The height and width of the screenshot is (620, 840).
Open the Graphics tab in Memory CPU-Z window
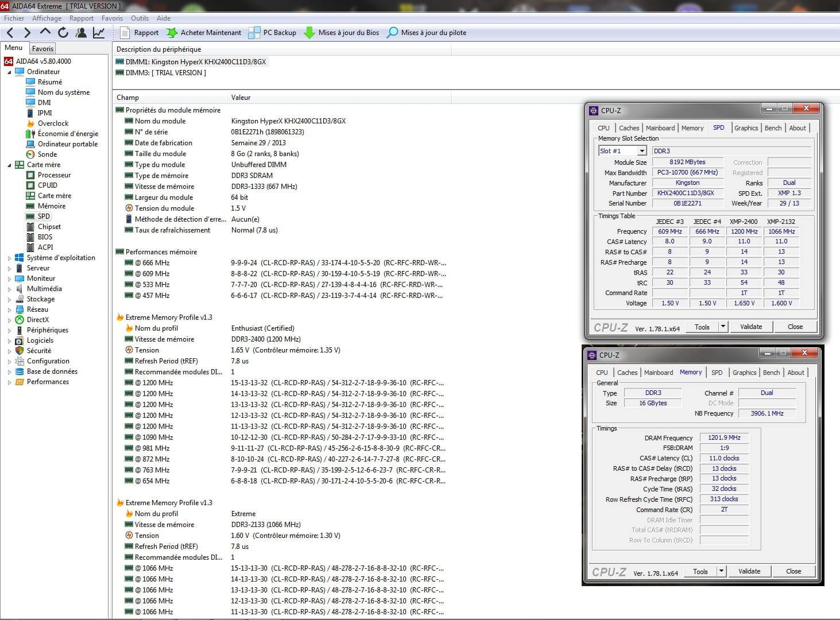[x=744, y=373]
